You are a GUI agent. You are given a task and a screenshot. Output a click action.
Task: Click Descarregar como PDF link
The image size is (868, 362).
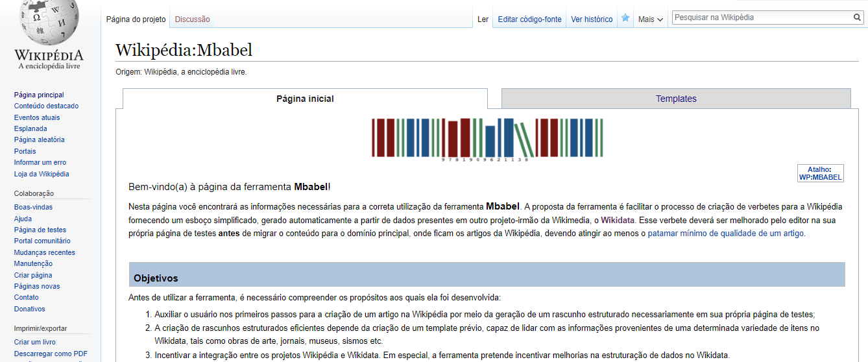(x=51, y=354)
